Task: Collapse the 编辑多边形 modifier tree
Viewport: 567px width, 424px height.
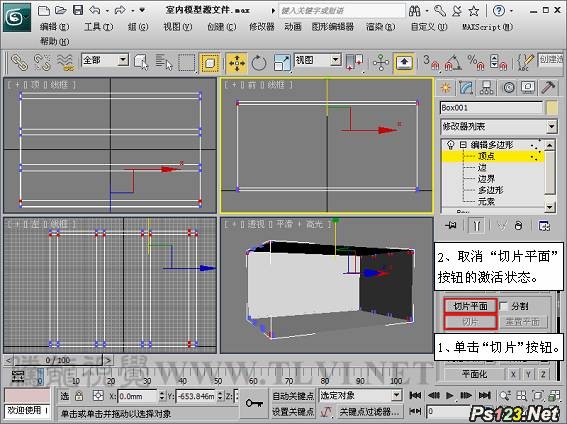Action: click(x=463, y=145)
